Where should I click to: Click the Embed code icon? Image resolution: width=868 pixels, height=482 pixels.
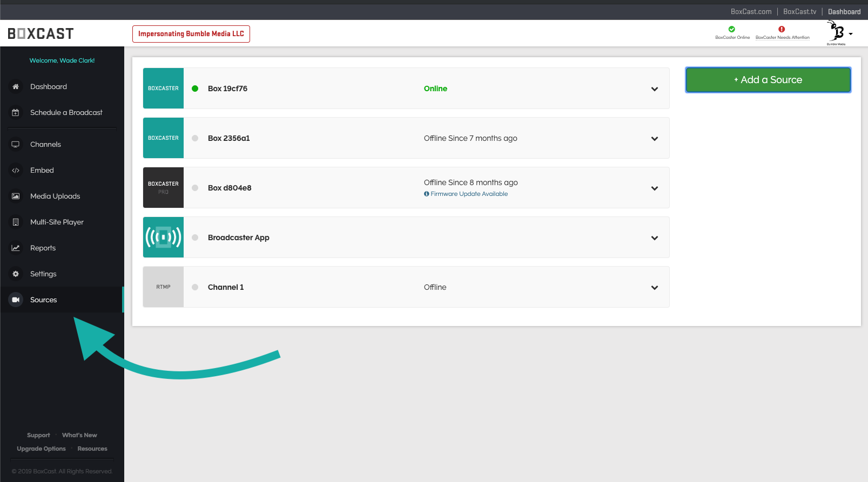pyautogui.click(x=16, y=170)
